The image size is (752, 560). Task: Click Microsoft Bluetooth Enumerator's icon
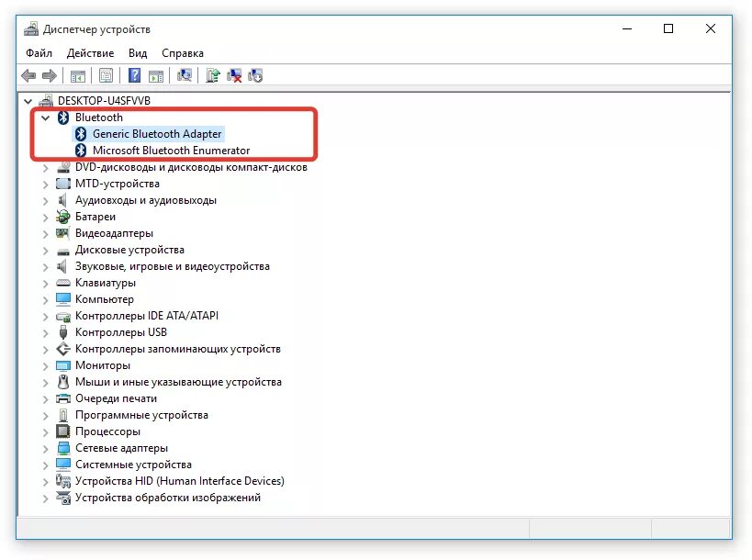click(81, 151)
